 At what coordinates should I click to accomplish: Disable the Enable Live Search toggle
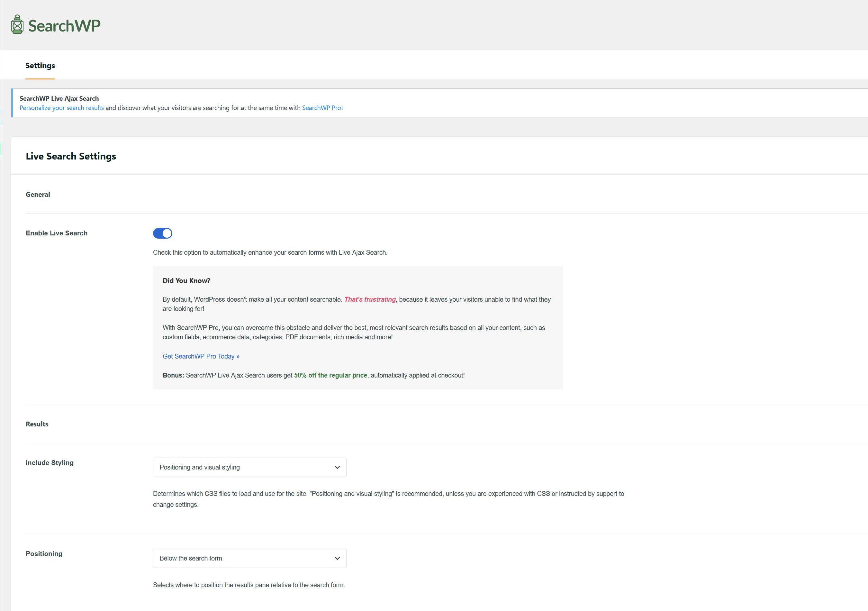(163, 233)
